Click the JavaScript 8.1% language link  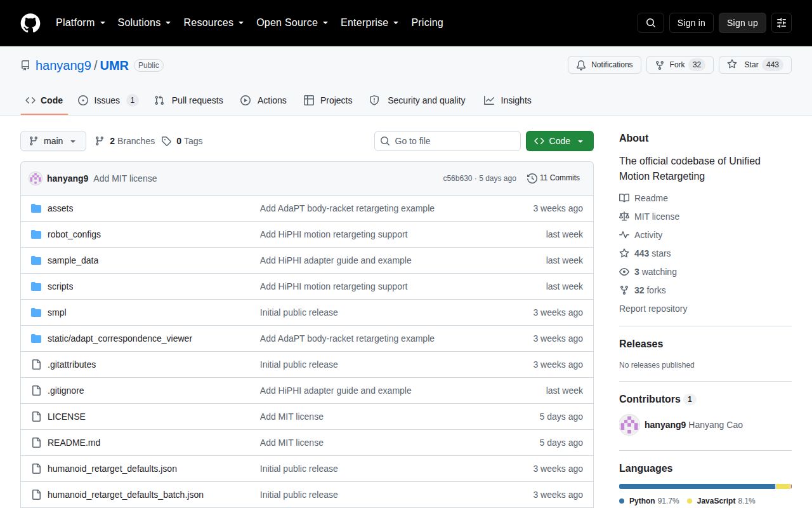[x=721, y=501]
